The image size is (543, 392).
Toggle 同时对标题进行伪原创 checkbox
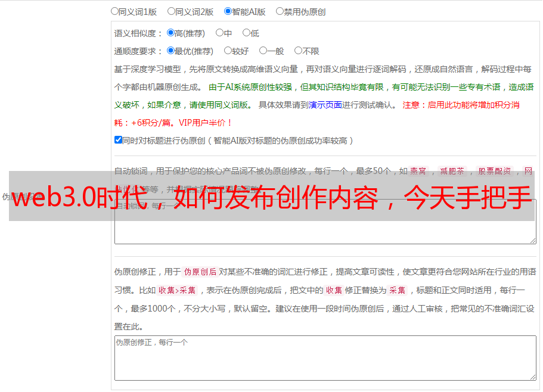pos(118,140)
